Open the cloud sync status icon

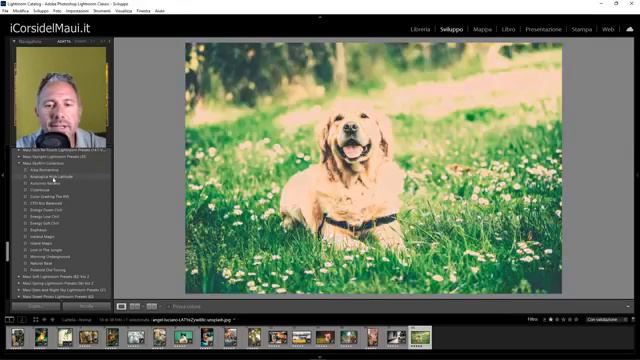pos(630,29)
